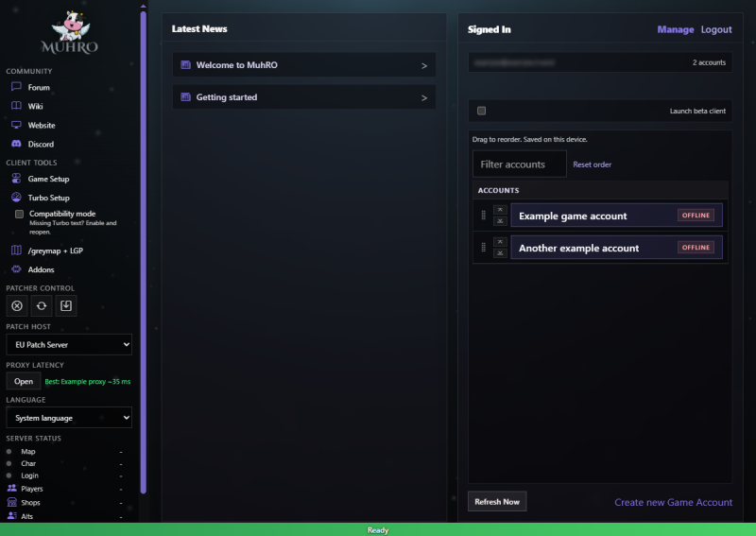Image resolution: width=756 pixels, height=536 pixels.
Task: Click the Manage link
Action: pos(676,29)
